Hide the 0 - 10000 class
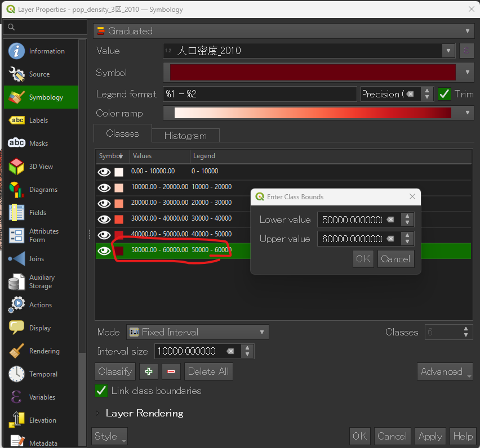 (x=104, y=172)
